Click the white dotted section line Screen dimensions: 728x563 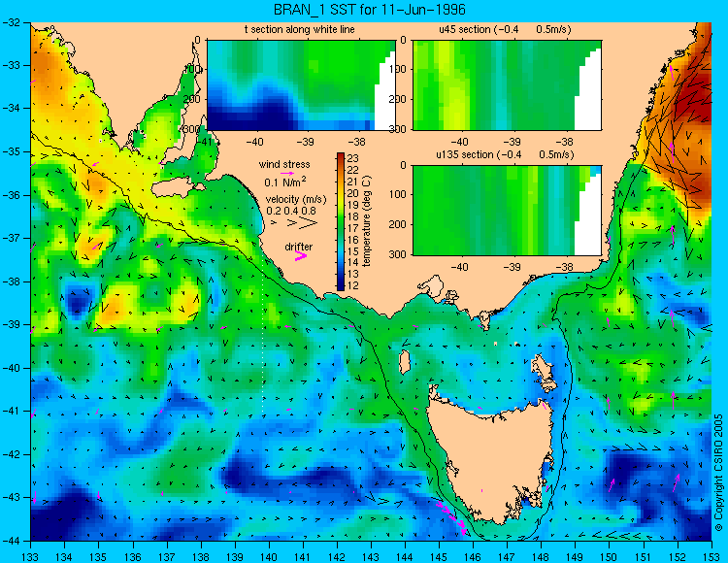coord(263,343)
